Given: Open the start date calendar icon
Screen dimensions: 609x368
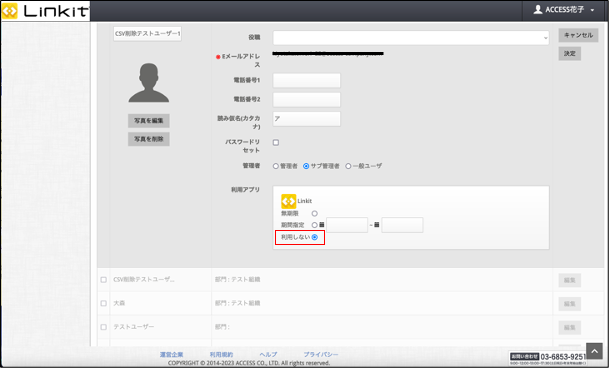Looking at the screenshot, I should (322, 225).
